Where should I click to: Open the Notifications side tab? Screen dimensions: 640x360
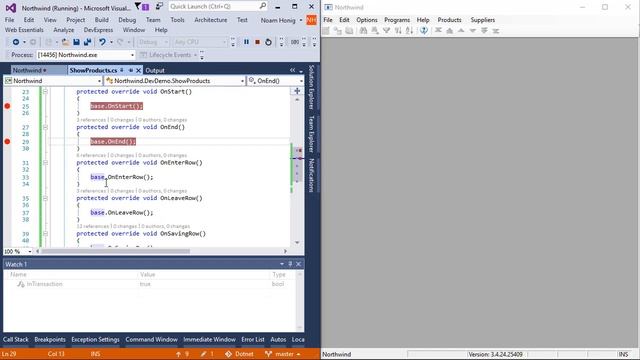click(x=311, y=175)
